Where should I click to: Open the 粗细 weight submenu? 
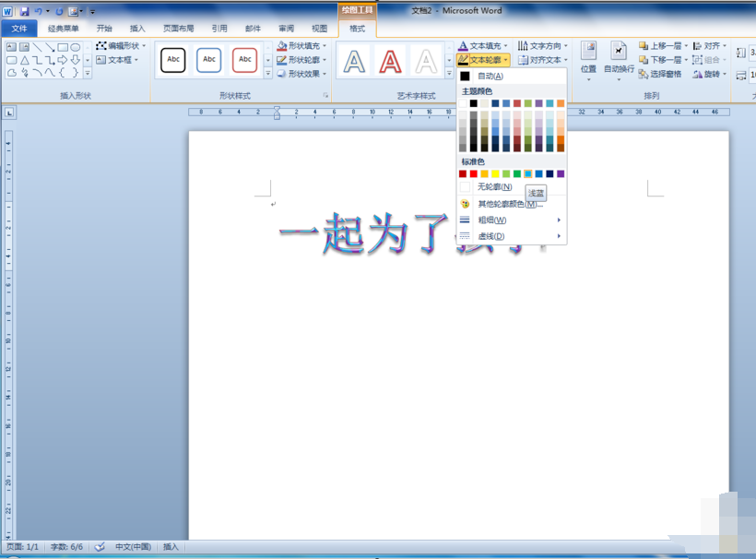point(512,220)
